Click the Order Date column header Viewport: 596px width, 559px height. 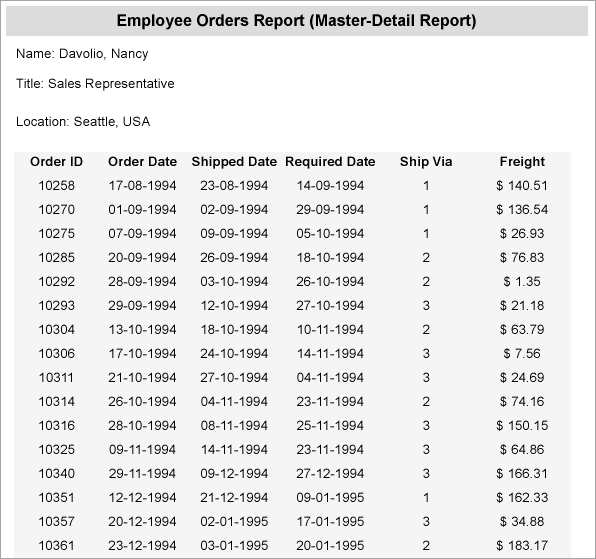(143, 162)
